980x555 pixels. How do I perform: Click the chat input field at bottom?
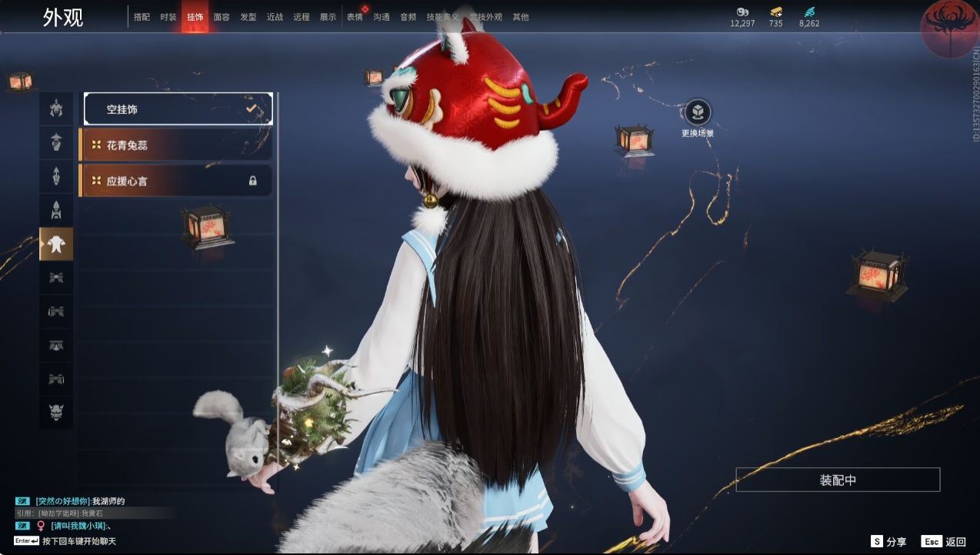click(77, 541)
